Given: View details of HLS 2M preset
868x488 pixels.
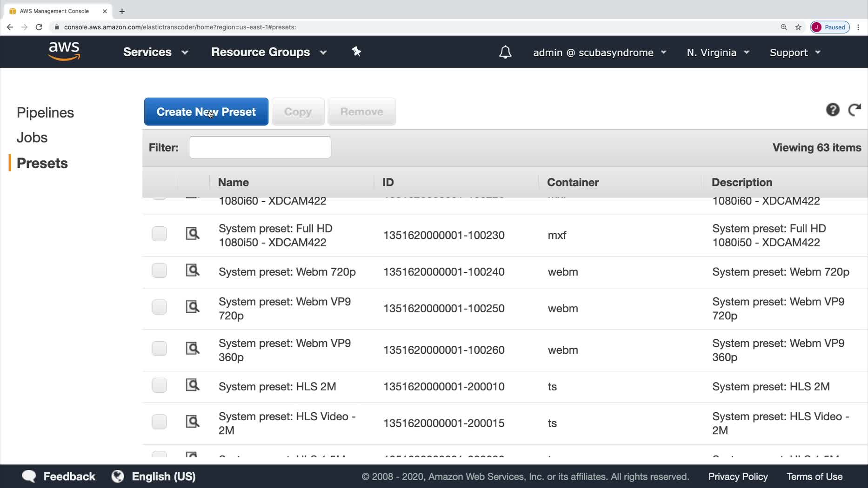Looking at the screenshot, I should pos(193,385).
